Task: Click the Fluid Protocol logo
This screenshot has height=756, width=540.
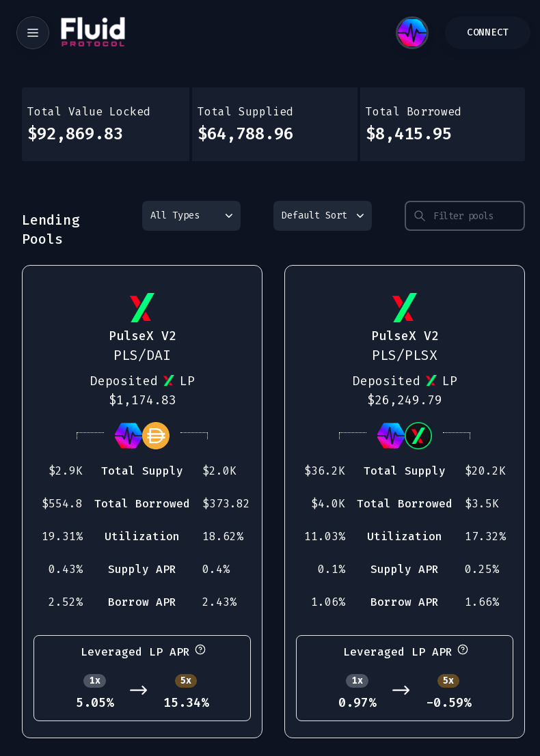Action: point(93,31)
